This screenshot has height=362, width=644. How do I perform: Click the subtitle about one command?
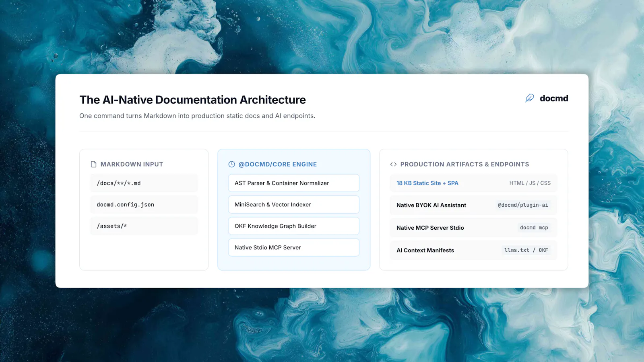197,116
